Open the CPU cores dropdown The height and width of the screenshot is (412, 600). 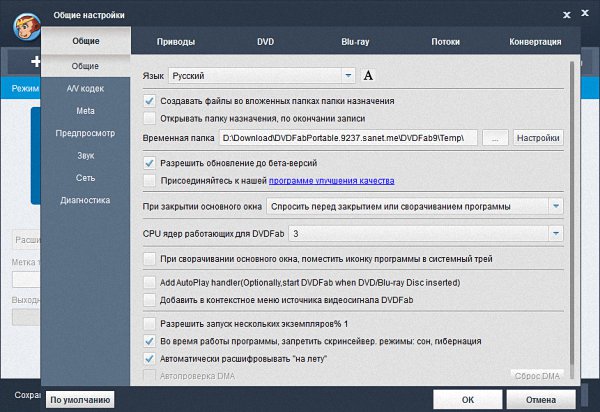pos(426,233)
